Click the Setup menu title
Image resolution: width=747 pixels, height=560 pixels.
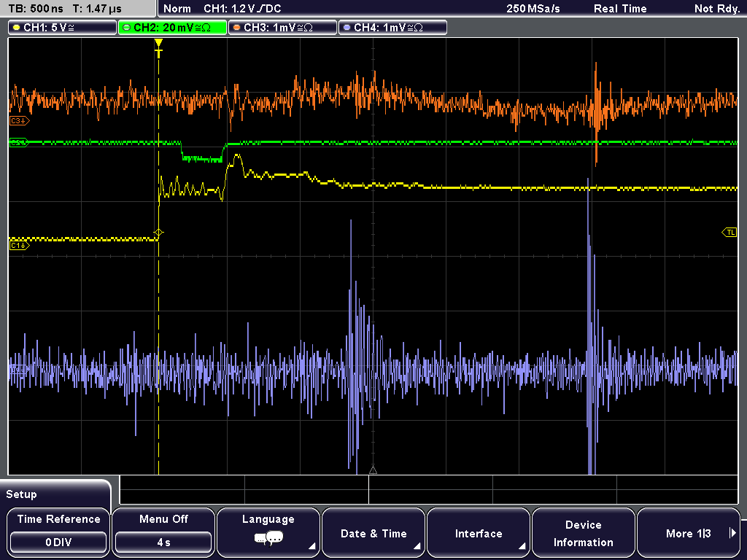pos(21,494)
